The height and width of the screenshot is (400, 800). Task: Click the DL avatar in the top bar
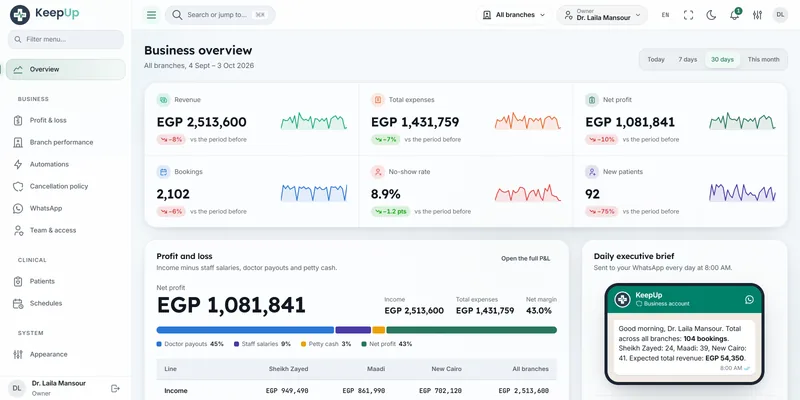pyautogui.click(x=780, y=15)
